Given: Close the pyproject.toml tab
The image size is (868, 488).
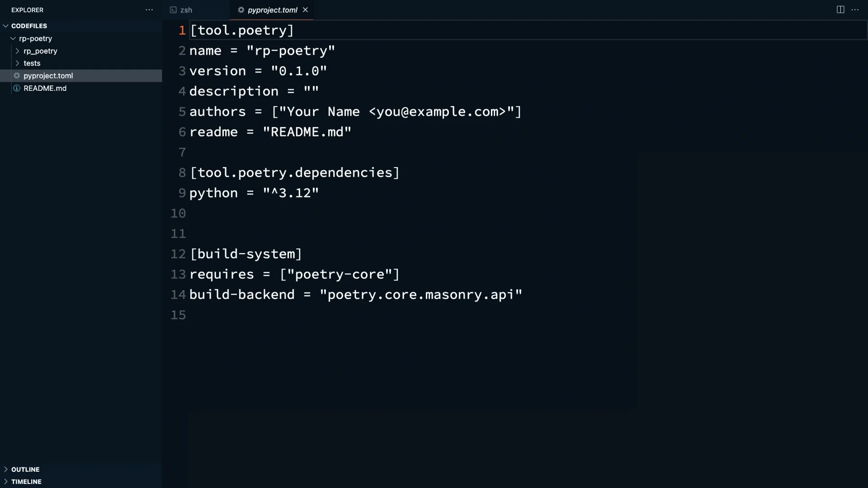Looking at the screenshot, I should click(x=305, y=10).
